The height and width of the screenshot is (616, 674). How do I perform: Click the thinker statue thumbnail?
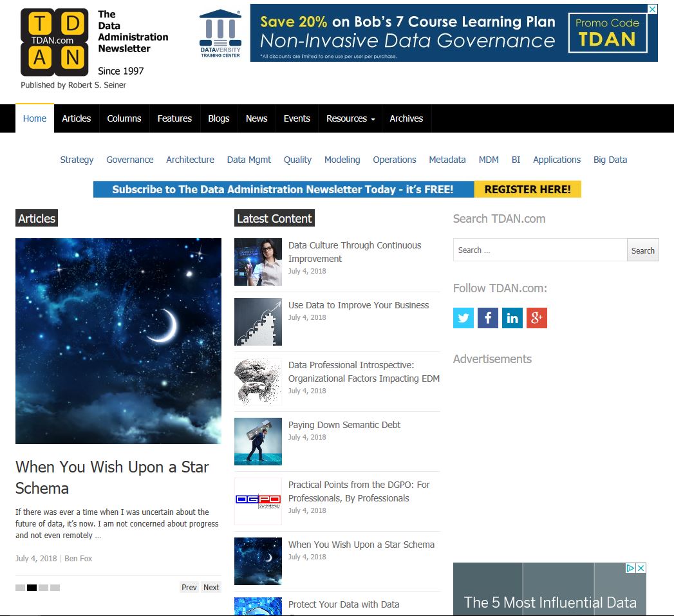pos(258,381)
